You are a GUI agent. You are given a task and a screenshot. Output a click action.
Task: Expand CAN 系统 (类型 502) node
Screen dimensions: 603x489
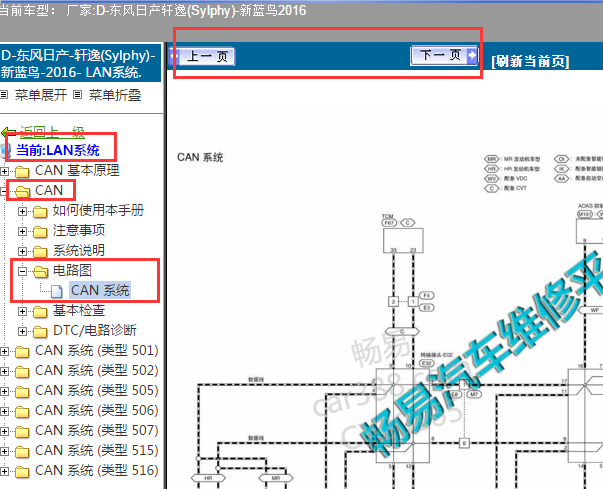point(4,371)
